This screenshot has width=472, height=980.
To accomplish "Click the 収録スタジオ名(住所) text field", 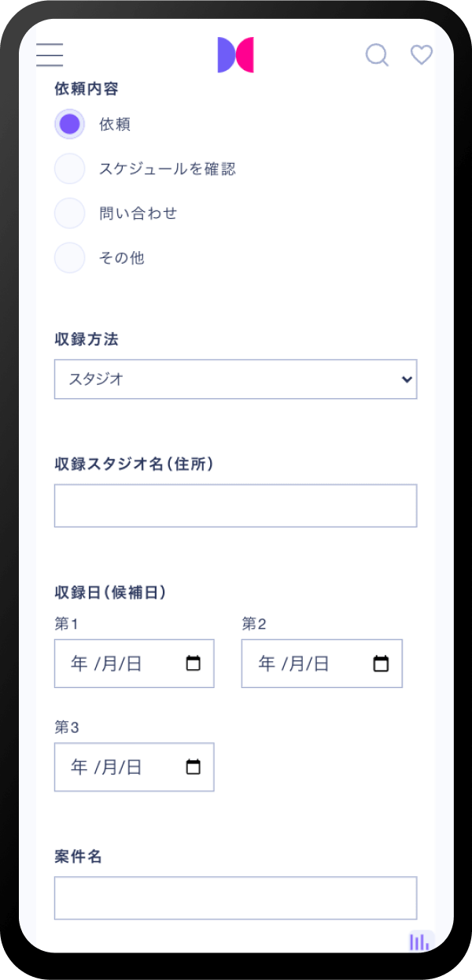I will point(235,505).
